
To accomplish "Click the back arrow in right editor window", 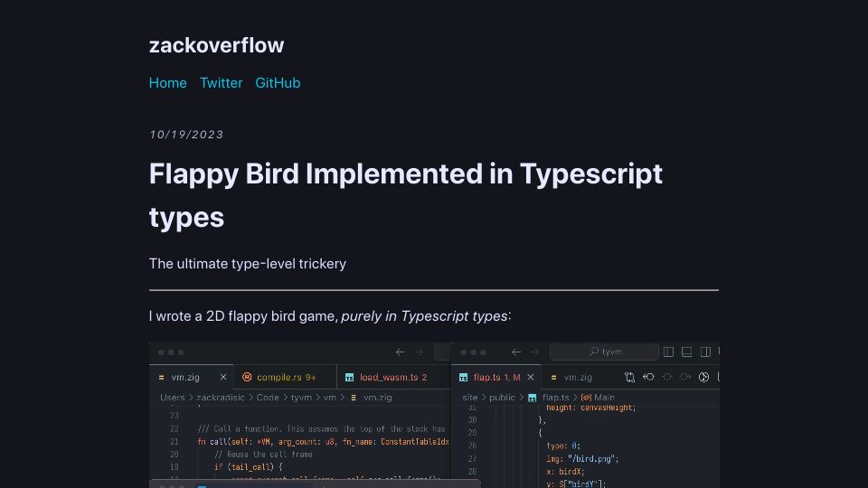I will click(x=516, y=352).
